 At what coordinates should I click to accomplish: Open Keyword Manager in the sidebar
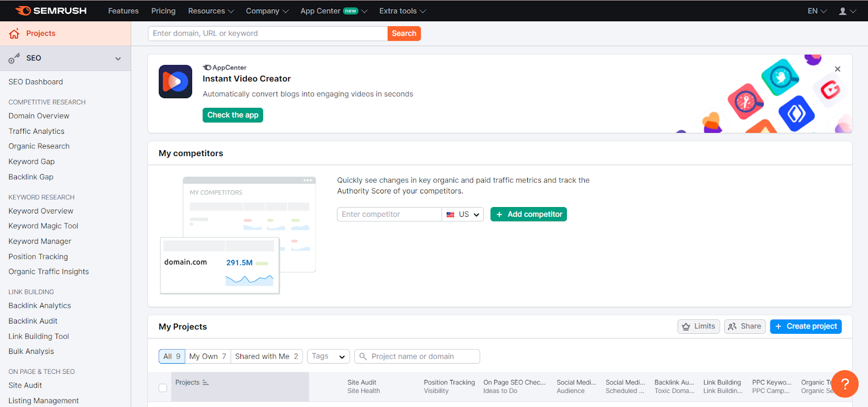[40, 241]
